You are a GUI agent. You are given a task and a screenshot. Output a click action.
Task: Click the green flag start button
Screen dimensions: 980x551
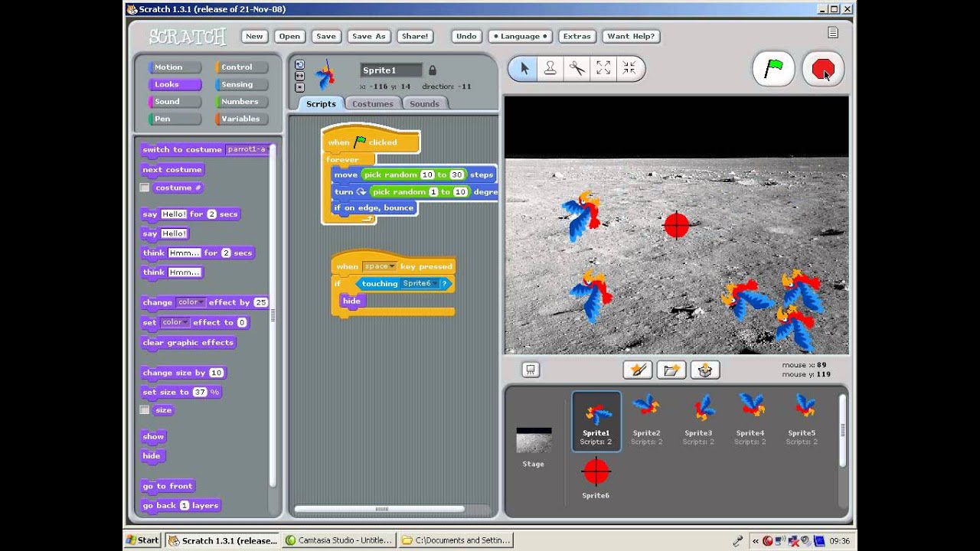pyautogui.click(x=773, y=69)
